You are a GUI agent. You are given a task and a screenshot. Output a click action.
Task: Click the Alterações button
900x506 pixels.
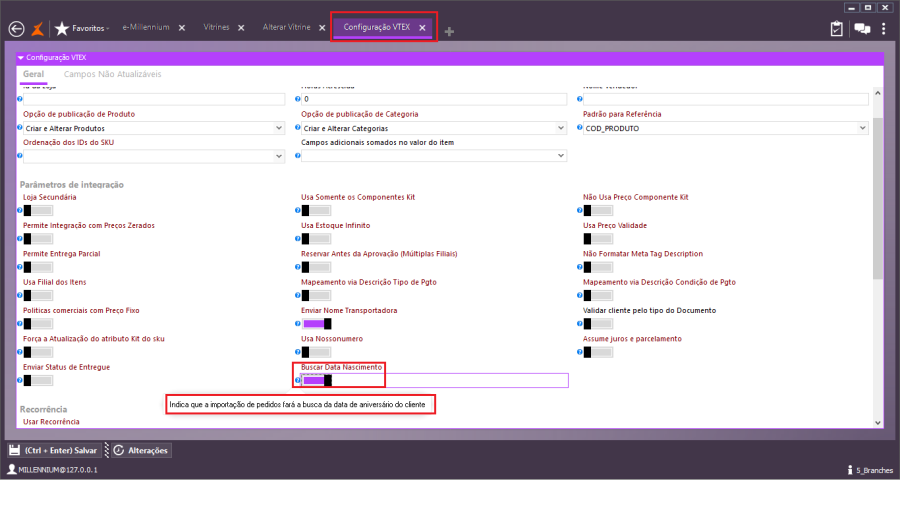[x=141, y=450]
